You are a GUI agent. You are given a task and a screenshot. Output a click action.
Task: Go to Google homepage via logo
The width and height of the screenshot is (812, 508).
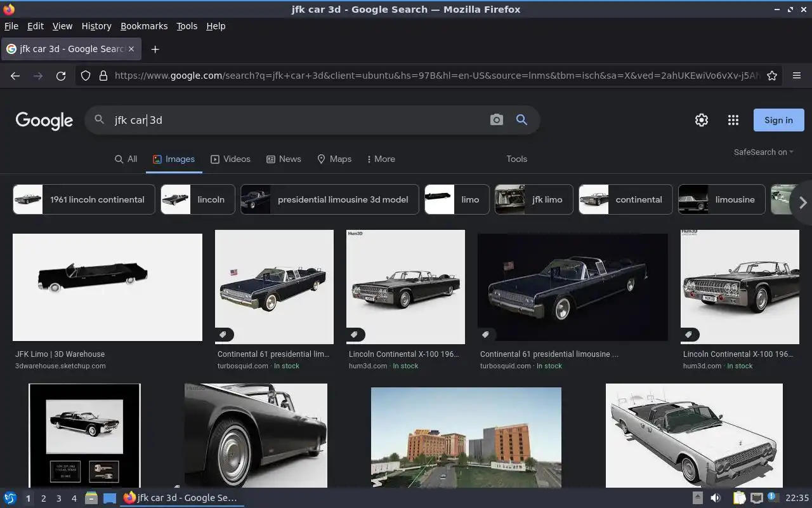(44, 121)
